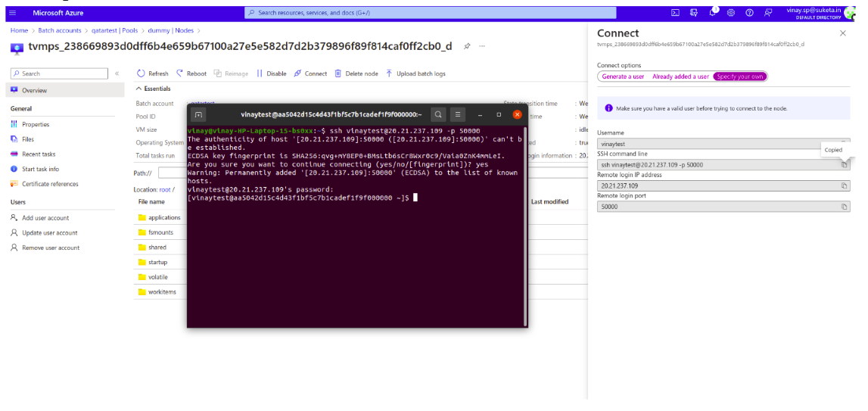Go to Home breadcrumb
This screenshot has width=868, height=411.
coord(19,30)
